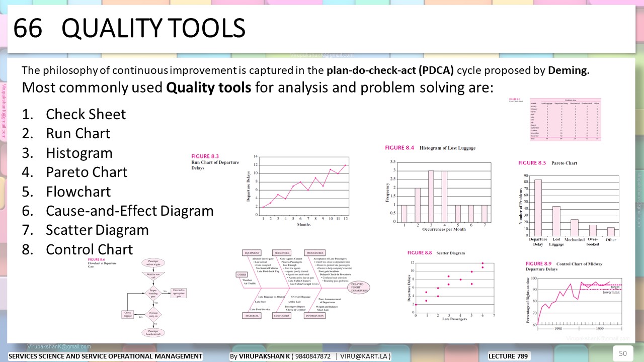The image size is (644, 362).
Task: Click the Run Chart of Departure Delays graph
Action: [x=298, y=191]
